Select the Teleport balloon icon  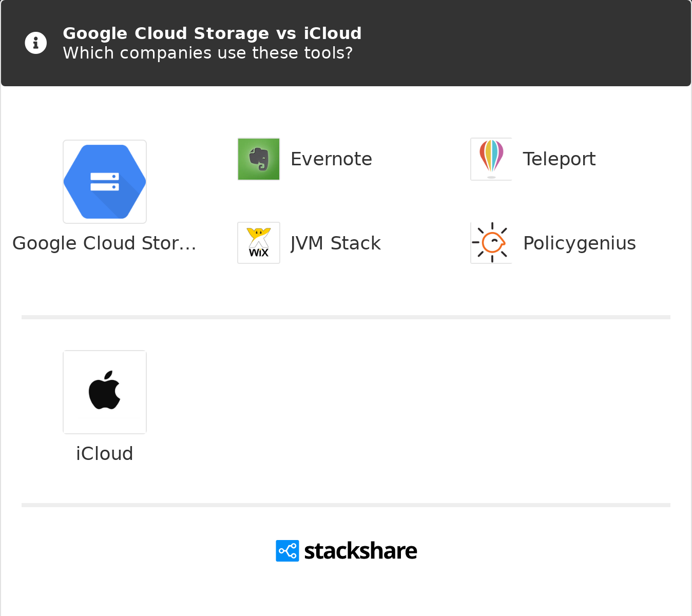tap(491, 159)
